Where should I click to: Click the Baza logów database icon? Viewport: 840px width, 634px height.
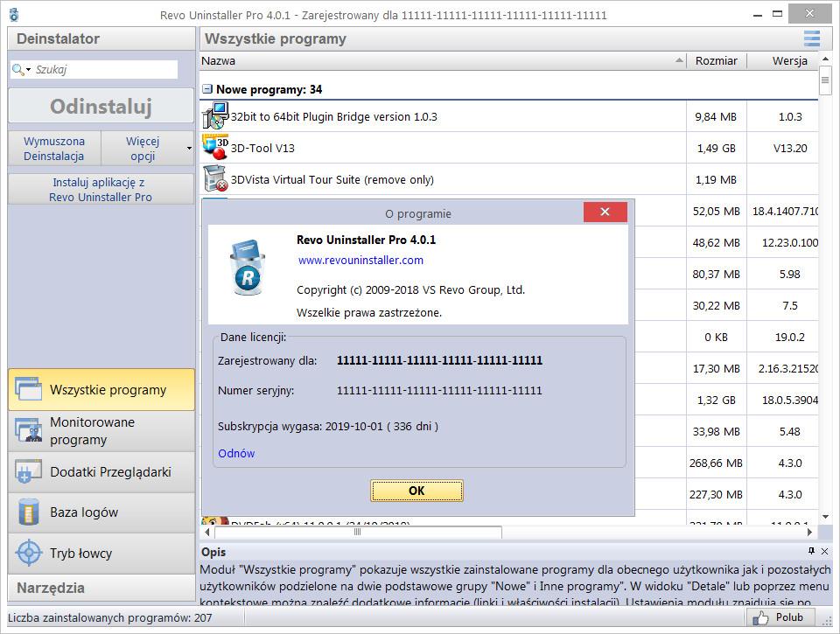point(28,512)
